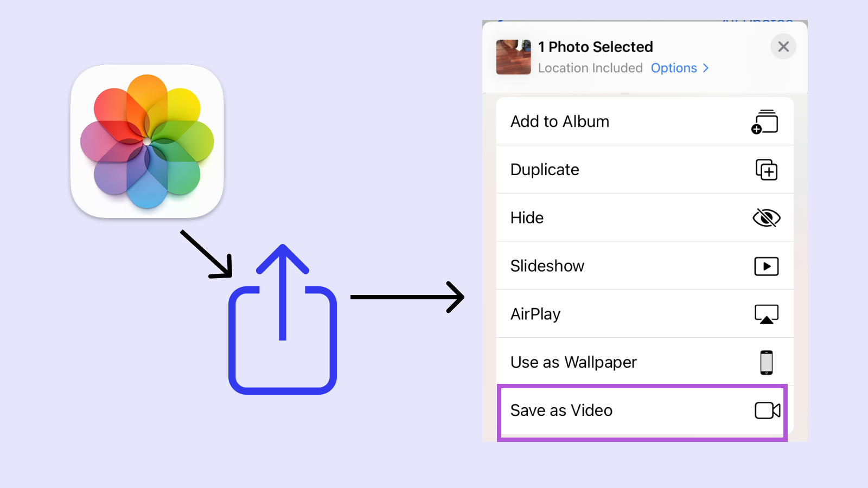Click the phone icon next to Use as Wallpaper
The image size is (868, 488).
[766, 362]
